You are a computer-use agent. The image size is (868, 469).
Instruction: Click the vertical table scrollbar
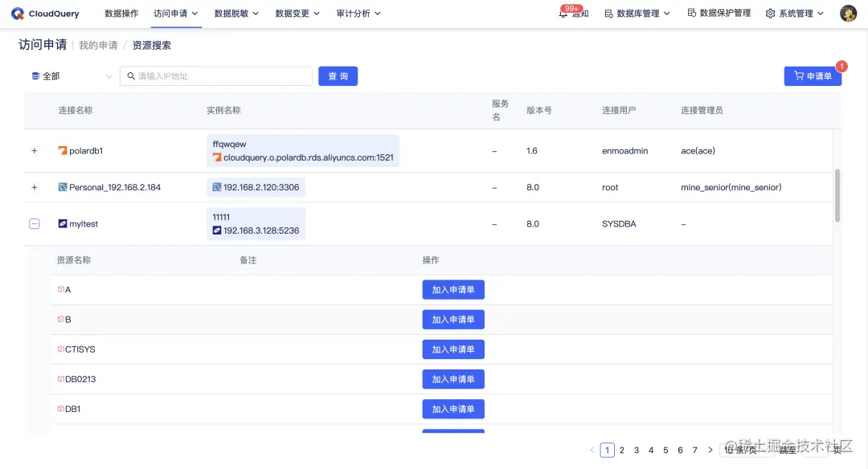[837, 195]
